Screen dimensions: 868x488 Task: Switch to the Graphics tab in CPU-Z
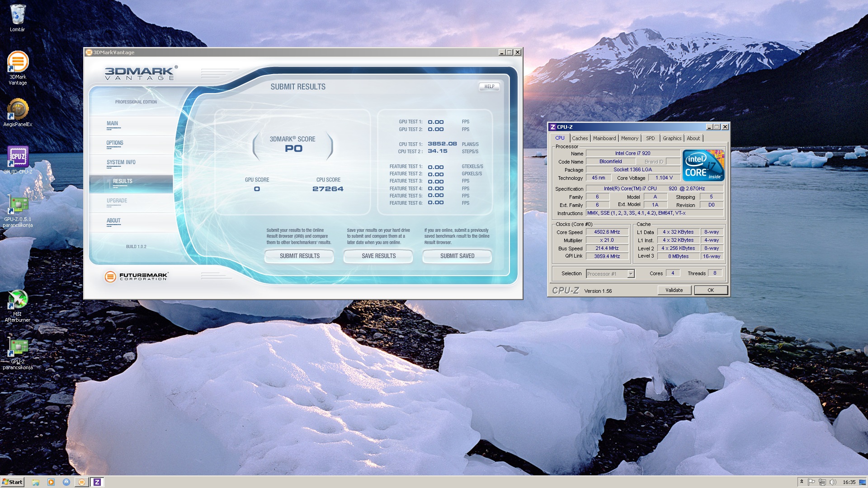672,138
